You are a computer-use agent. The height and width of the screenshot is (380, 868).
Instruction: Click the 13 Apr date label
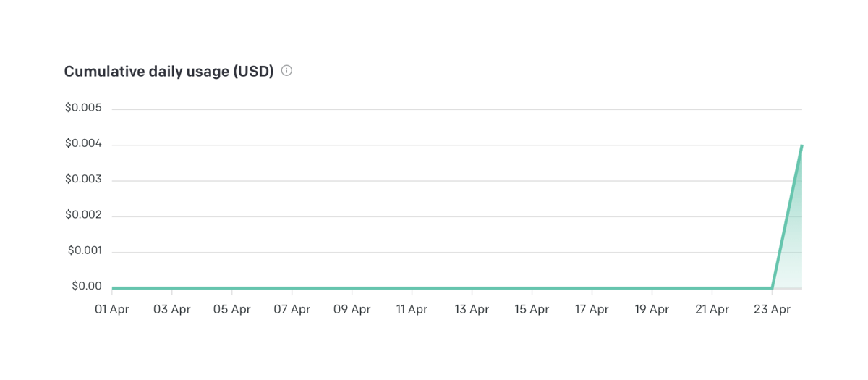(472, 309)
